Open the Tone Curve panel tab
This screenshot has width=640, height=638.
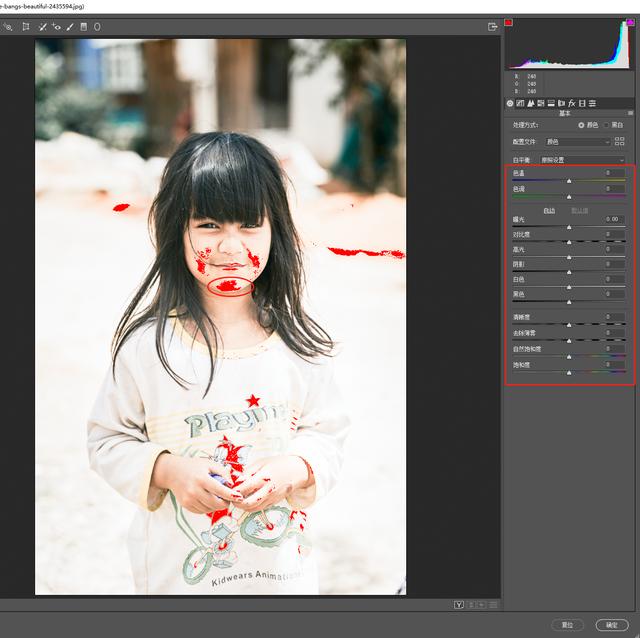pos(520,103)
